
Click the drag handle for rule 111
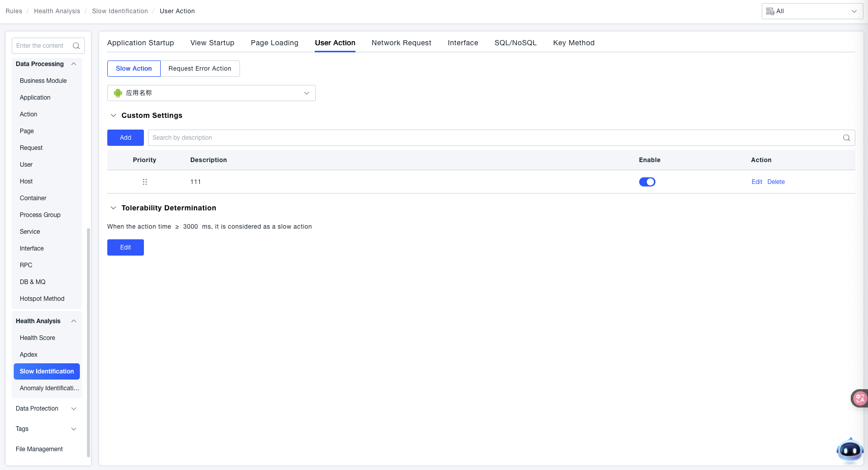(145, 182)
